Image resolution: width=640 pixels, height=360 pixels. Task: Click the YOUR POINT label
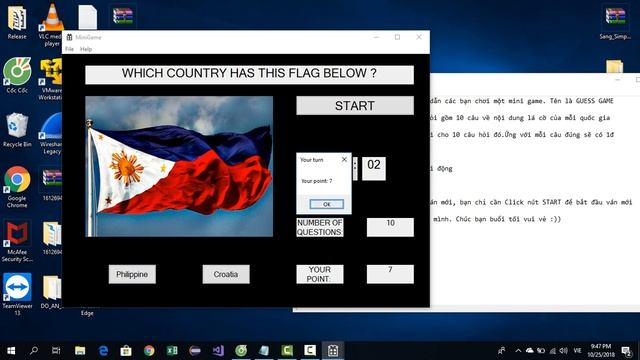320,274
